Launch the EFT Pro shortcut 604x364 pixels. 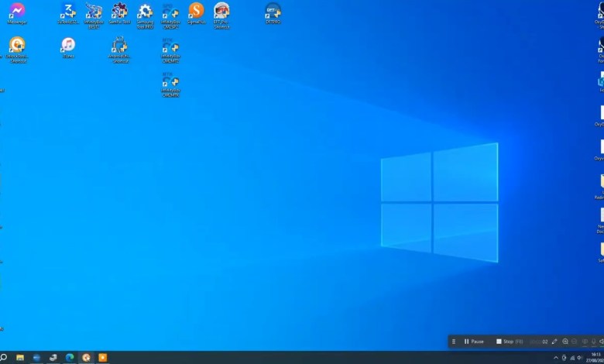click(x=221, y=12)
